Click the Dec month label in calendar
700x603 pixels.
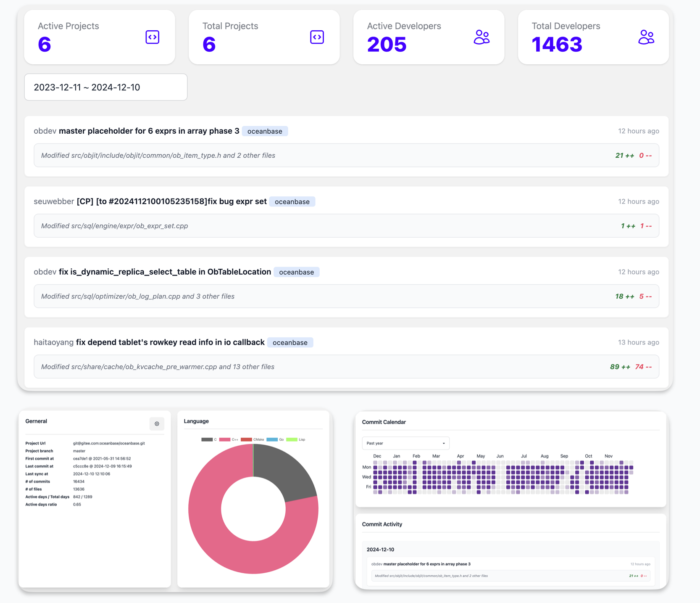tap(377, 456)
